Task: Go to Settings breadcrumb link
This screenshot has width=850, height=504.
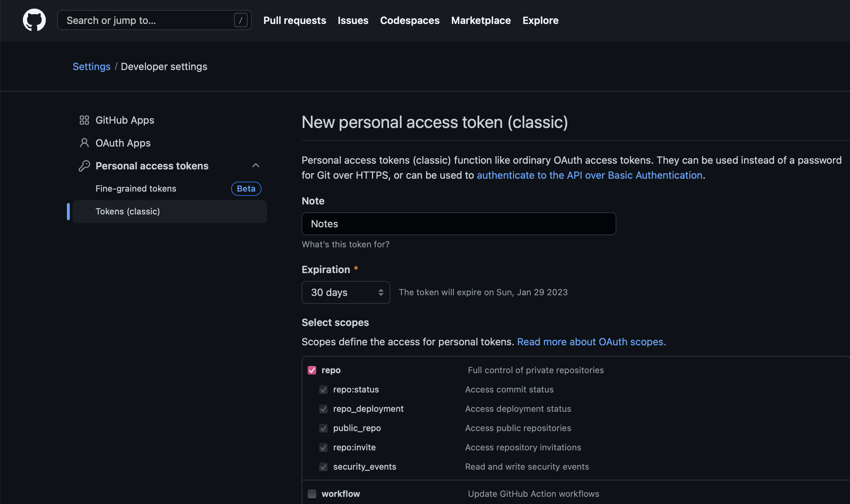Action: [92, 66]
